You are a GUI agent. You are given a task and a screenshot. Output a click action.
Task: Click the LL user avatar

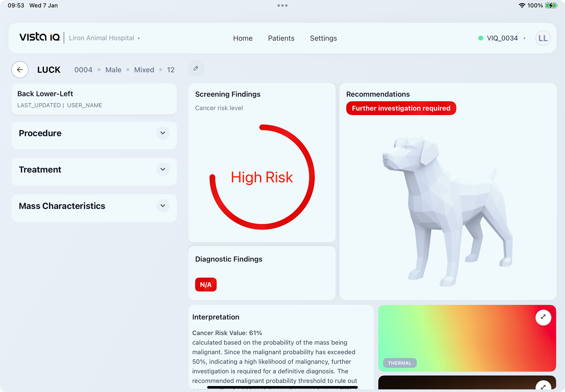tap(543, 38)
